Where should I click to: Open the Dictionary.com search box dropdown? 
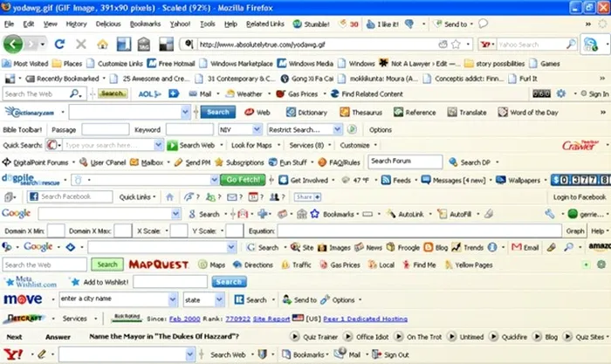[185, 113]
